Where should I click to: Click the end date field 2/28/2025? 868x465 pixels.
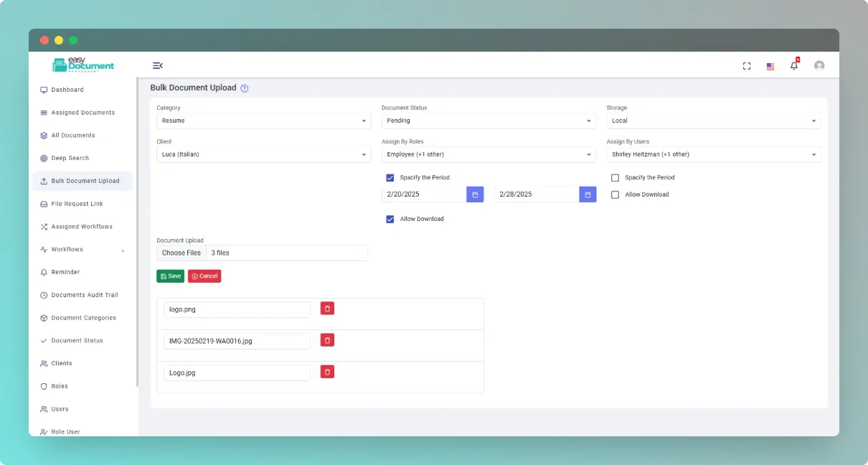pos(537,194)
